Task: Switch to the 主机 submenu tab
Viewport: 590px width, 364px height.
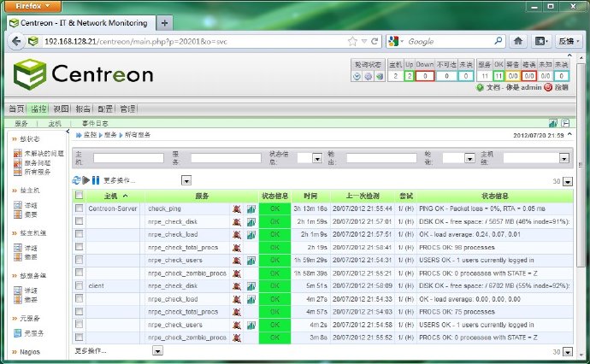Action: pos(55,123)
